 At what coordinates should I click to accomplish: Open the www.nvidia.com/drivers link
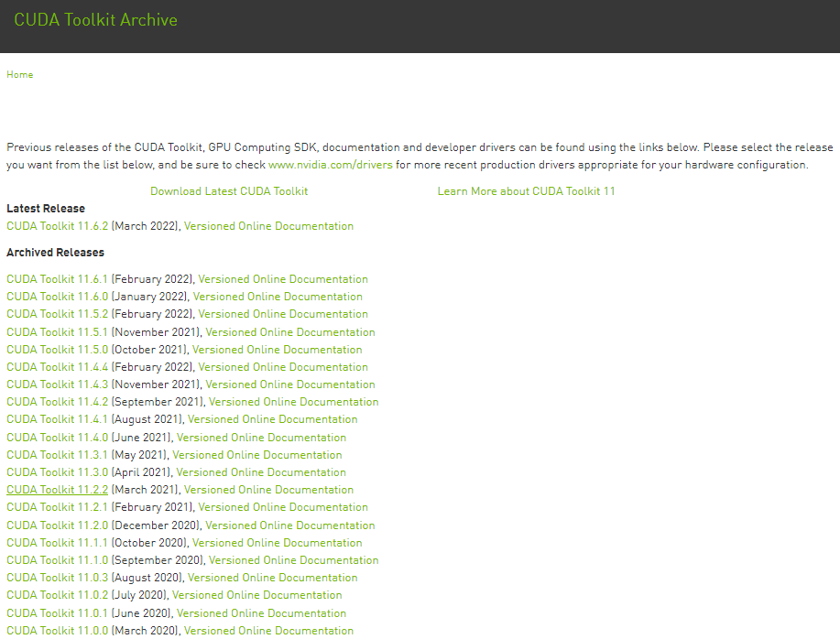(331, 165)
